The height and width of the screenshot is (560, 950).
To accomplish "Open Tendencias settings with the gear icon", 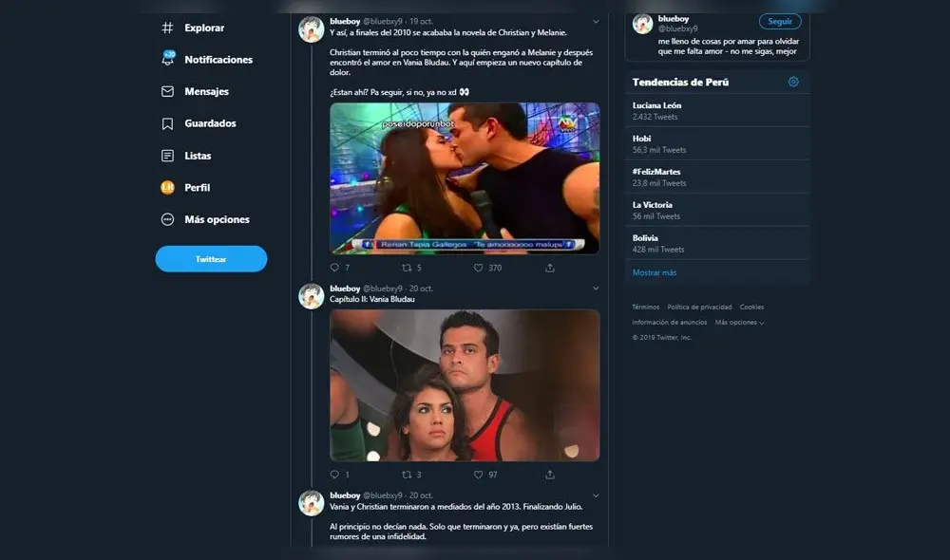I will click(794, 83).
